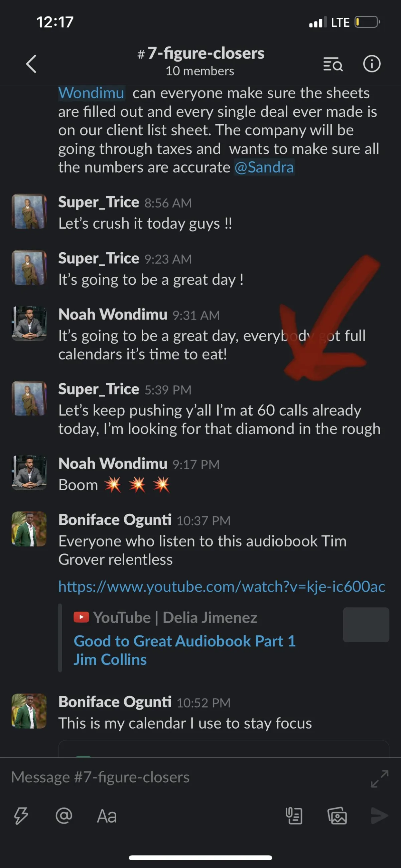Tap the attach file document icon
Image resolution: width=401 pixels, height=868 pixels.
coord(294,816)
